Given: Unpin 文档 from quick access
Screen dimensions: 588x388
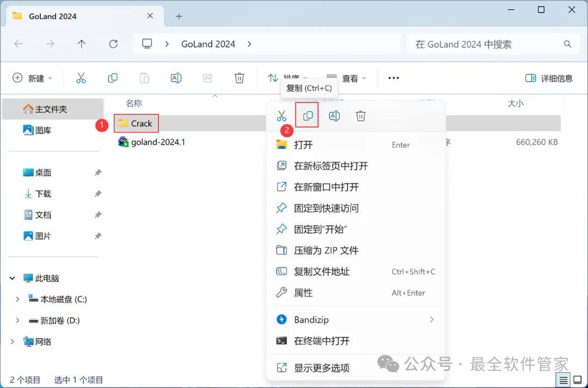Looking at the screenshot, I should tap(97, 215).
